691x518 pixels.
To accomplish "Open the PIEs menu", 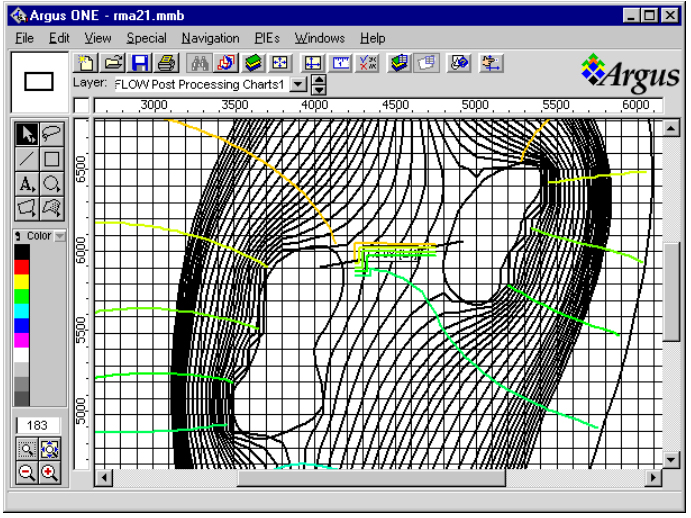I will (267, 38).
